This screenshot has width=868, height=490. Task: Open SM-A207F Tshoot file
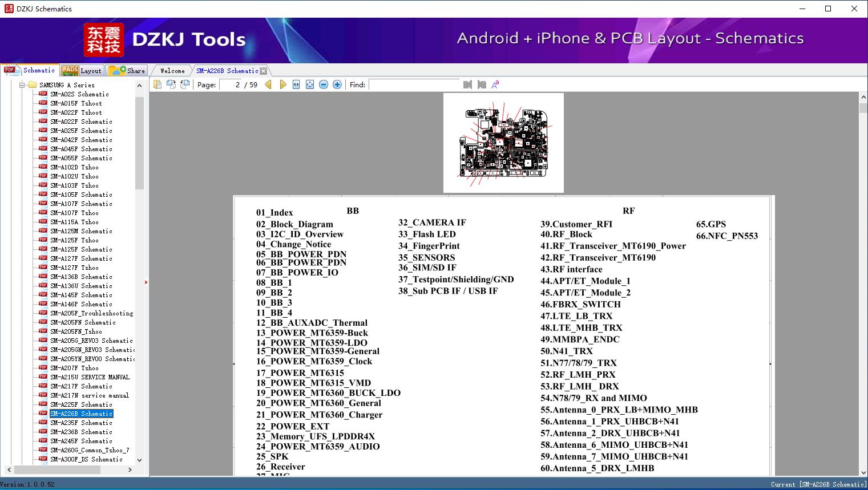click(x=74, y=368)
